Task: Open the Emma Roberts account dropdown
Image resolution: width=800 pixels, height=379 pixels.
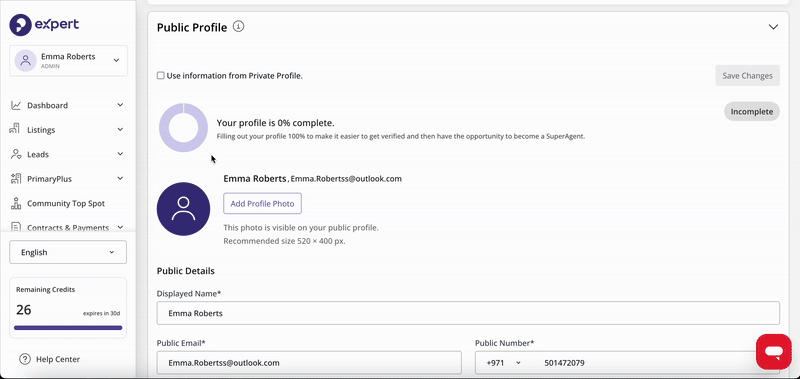Action: click(x=68, y=61)
